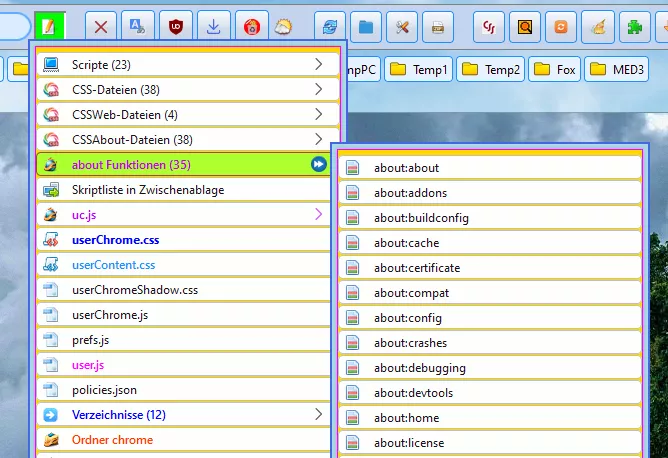Image resolution: width=668 pixels, height=458 pixels.
Task: Click the blue circular arrows toolbar icon
Action: coord(330,27)
